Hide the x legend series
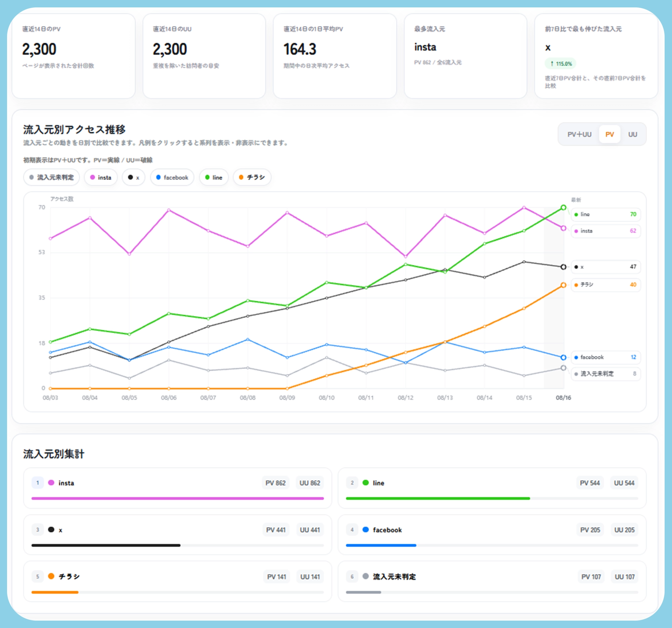Viewport: 672px width, 628px height. point(133,177)
